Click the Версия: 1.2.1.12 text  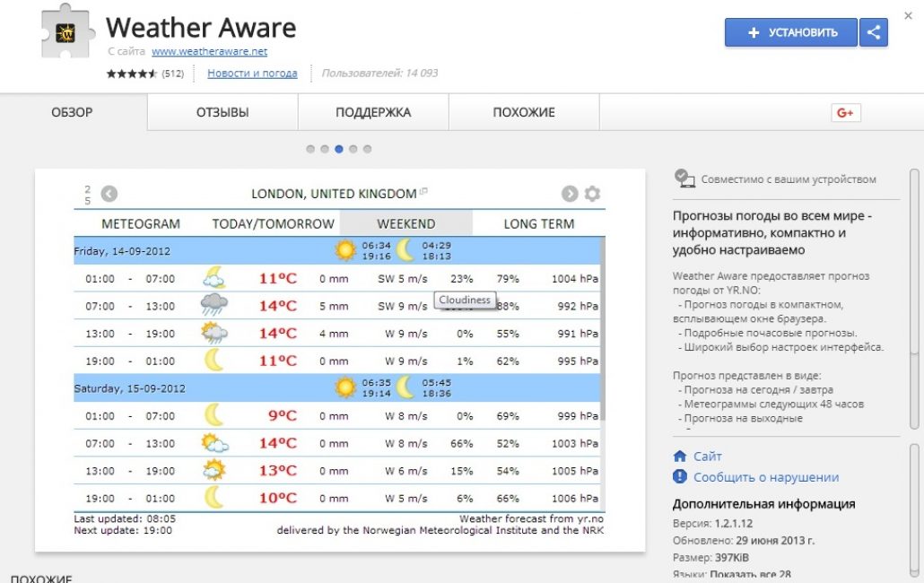712,523
